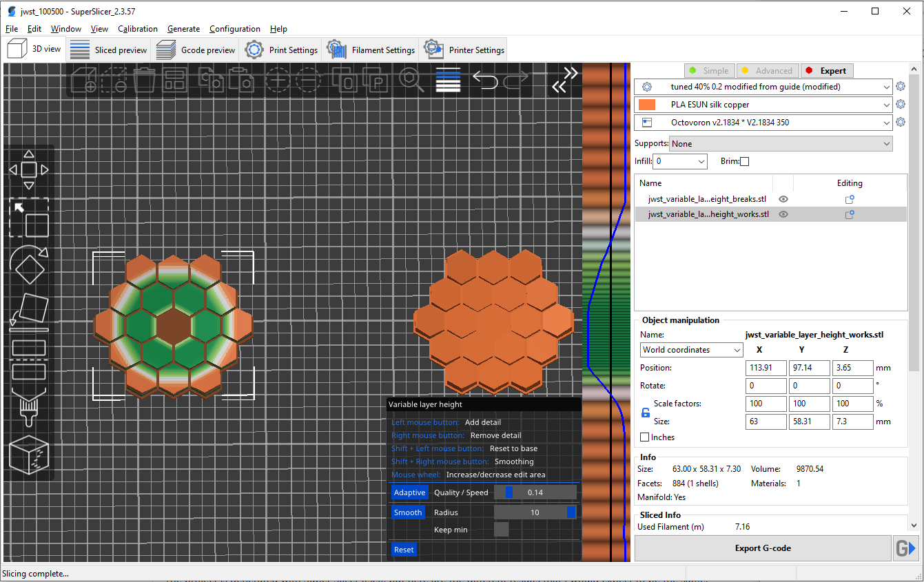Click the Search magnifier icon
This screenshot has width=924, height=582.
click(411, 80)
